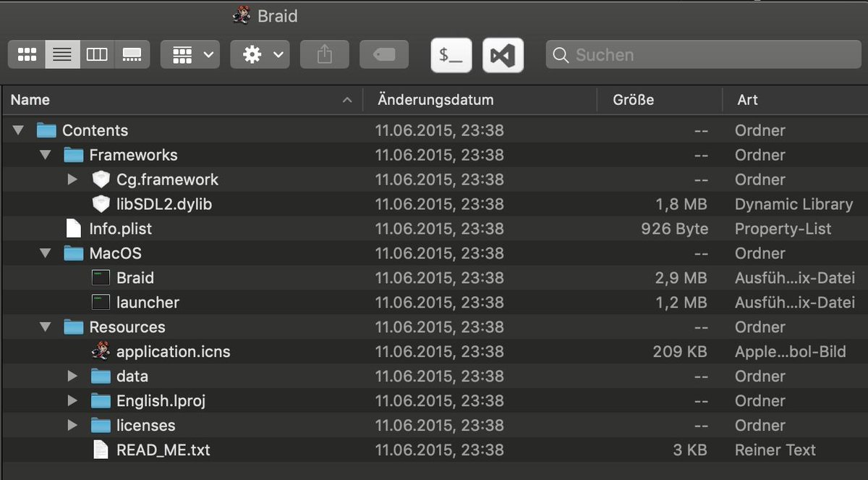Select the Info.plist file name
This screenshot has height=480, width=868.
point(120,229)
